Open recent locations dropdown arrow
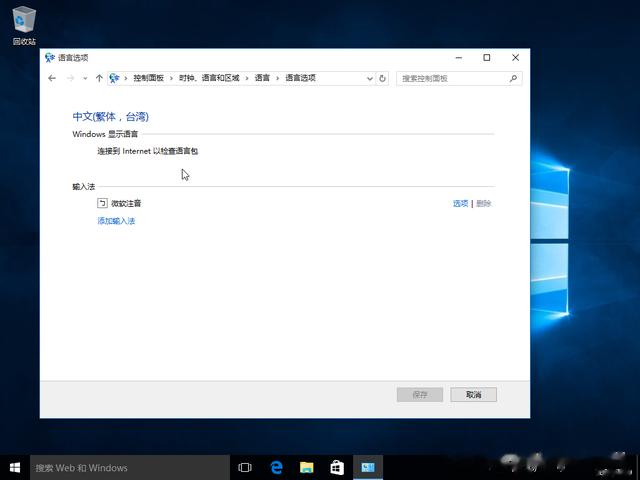The image size is (640, 480). tap(85, 78)
